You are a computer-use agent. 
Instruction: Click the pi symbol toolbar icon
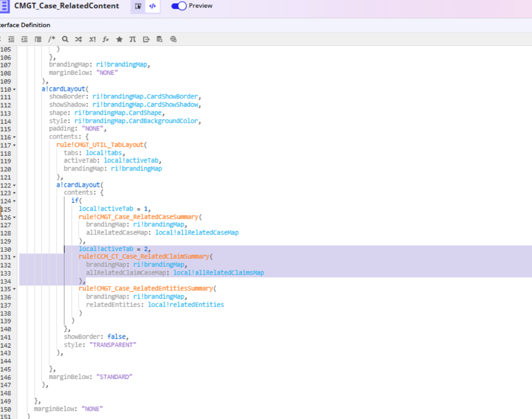133,39
